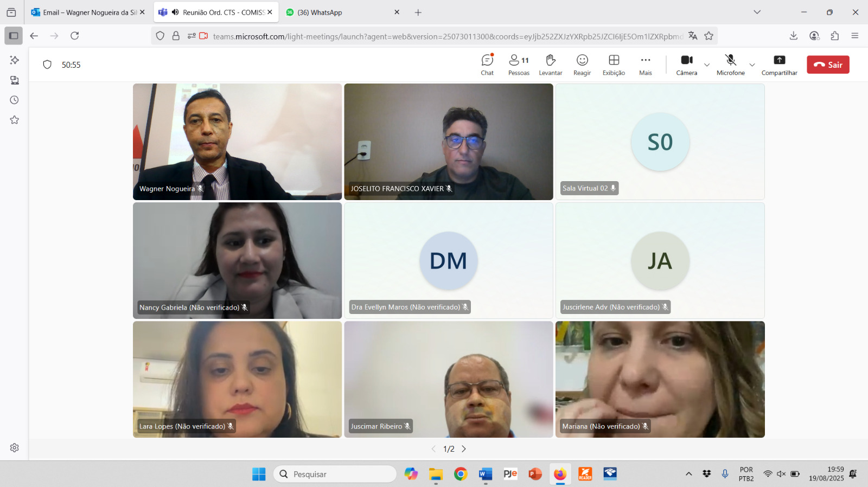Screen dimensions: 868x487
Task: Click the JA avatar of Juscirlene Adv
Action: 660,261
